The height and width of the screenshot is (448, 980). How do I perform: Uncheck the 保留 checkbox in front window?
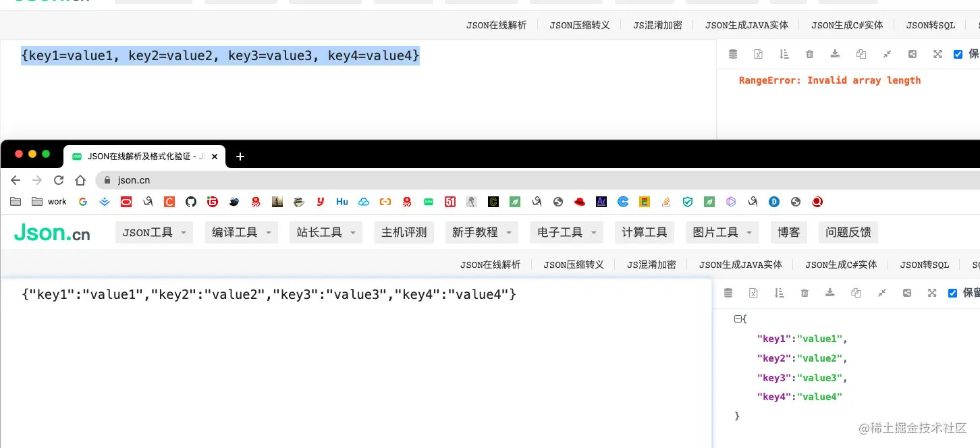953,293
